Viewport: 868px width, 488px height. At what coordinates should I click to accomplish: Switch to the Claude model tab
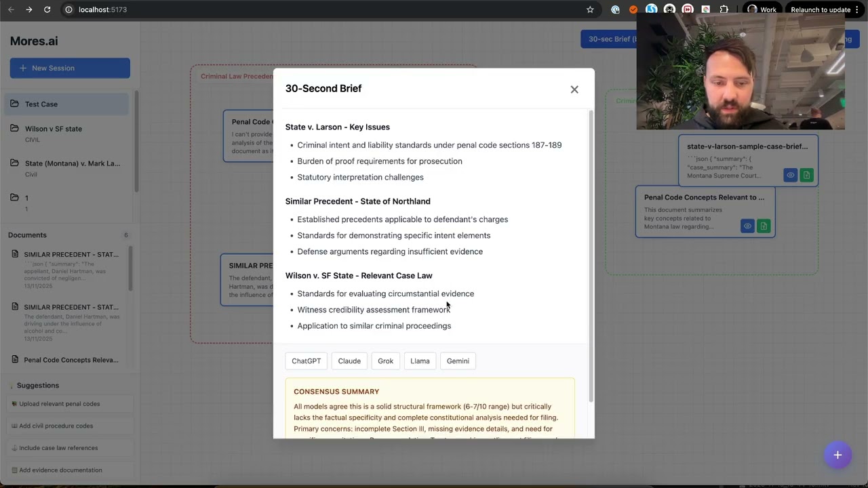pos(349,361)
